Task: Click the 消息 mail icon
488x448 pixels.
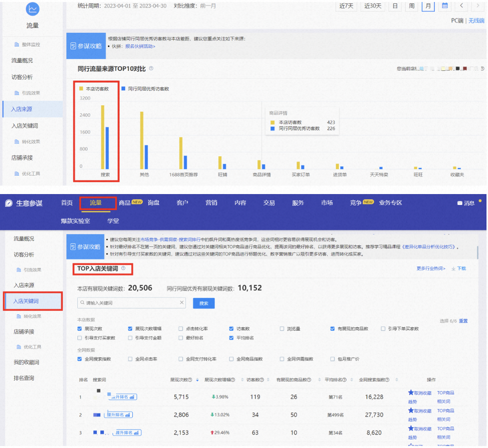Action: click(x=460, y=203)
